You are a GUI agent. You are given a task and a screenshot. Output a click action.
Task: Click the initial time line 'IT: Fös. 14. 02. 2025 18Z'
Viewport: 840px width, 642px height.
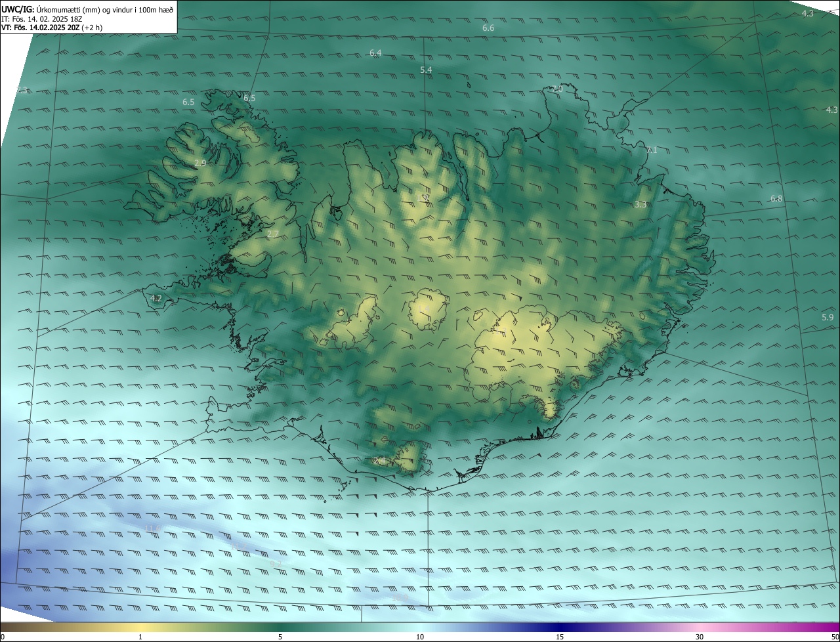tap(42, 19)
